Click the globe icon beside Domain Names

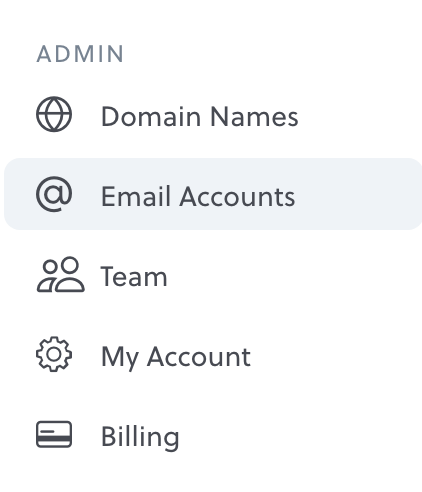[x=54, y=114]
